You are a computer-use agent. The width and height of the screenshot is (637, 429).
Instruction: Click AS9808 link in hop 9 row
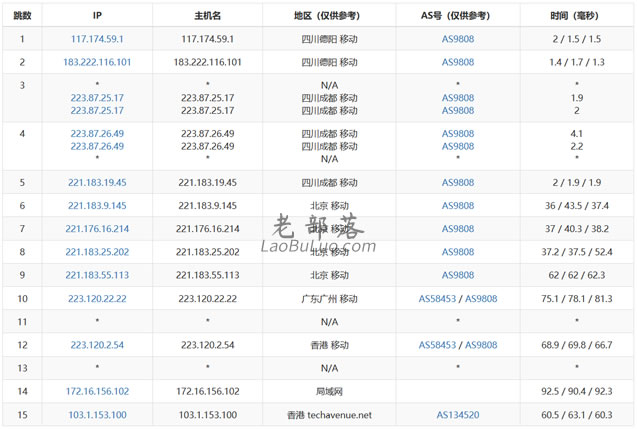[x=458, y=275]
